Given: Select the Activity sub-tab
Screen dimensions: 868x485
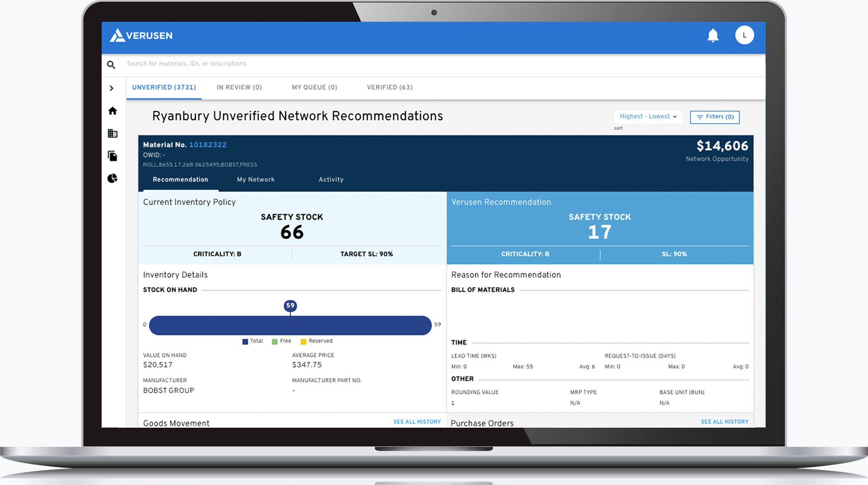Looking at the screenshot, I should click(331, 180).
